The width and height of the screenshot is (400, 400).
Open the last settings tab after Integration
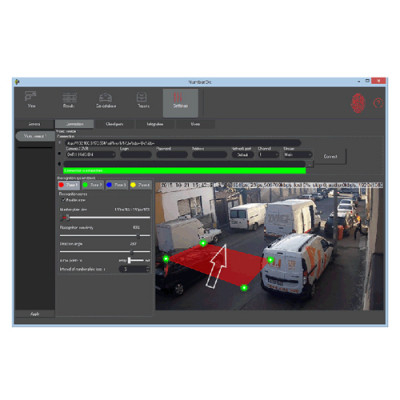pyautogui.click(x=195, y=124)
